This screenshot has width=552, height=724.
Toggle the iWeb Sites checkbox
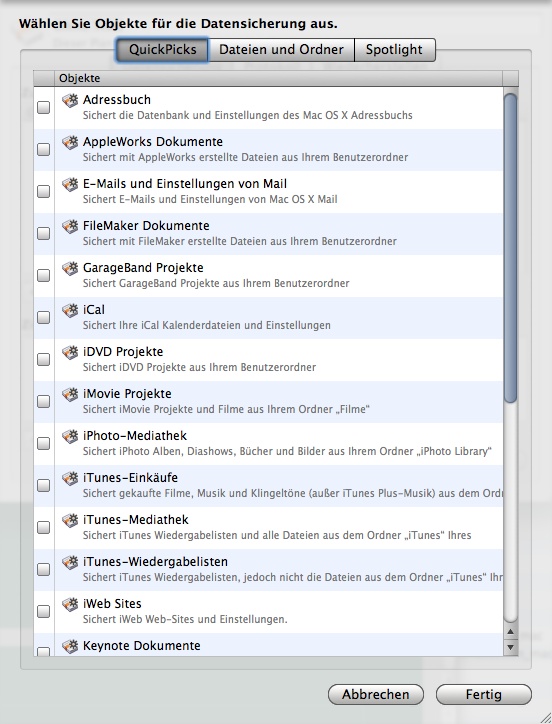pos(43,612)
